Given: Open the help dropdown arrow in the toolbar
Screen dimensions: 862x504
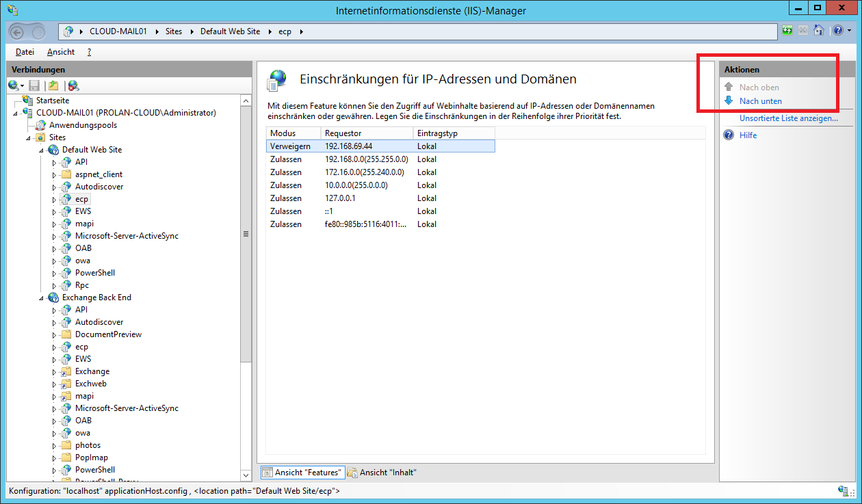Looking at the screenshot, I should [x=850, y=31].
